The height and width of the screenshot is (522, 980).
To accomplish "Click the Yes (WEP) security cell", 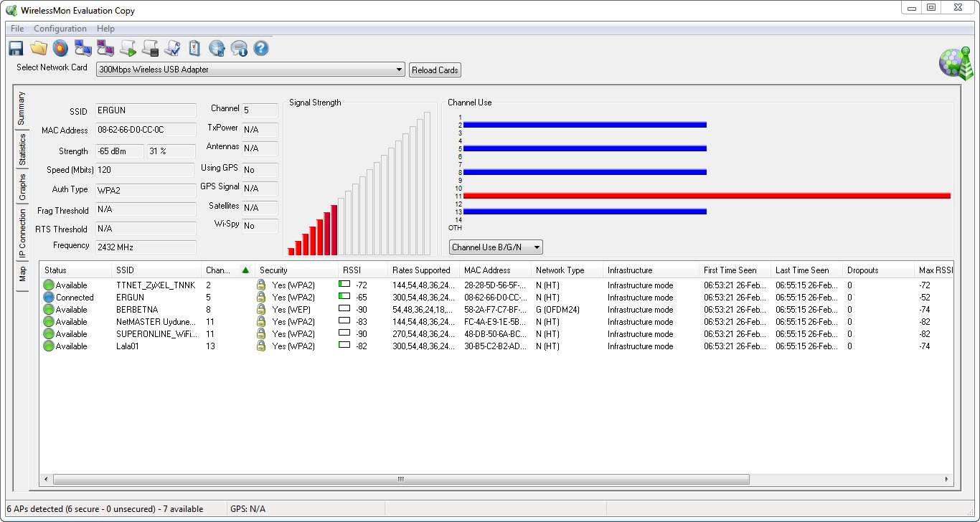I will click(291, 310).
